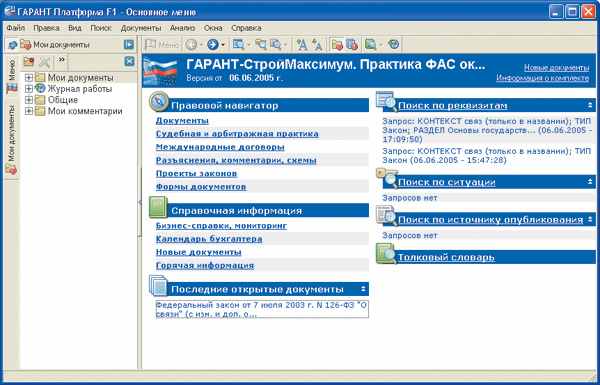Open the Файл menu
This screenshot has height=385, width=600.
pos(16,28)
